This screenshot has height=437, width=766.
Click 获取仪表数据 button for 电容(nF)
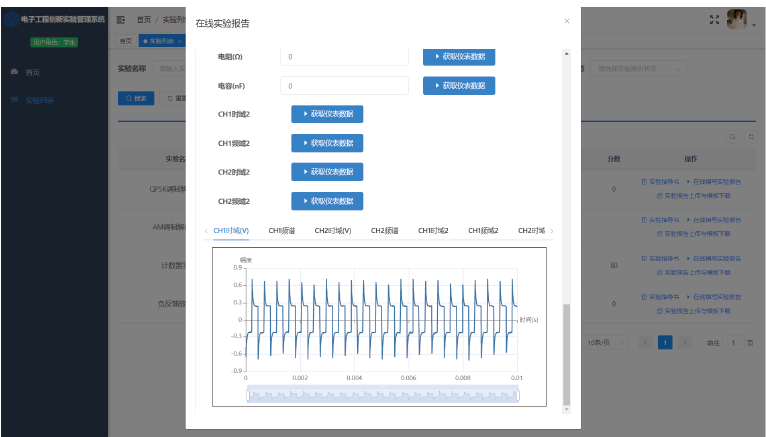coord(459,86)
